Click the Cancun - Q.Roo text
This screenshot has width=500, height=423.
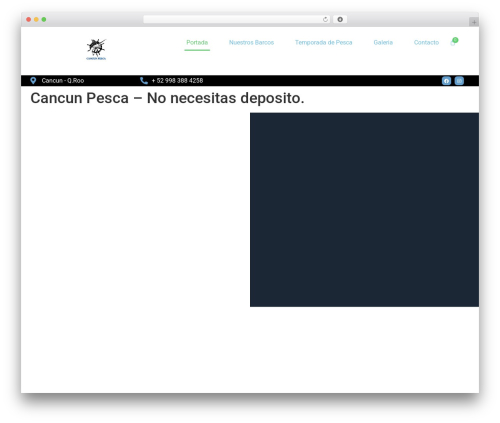coord(63,81)
